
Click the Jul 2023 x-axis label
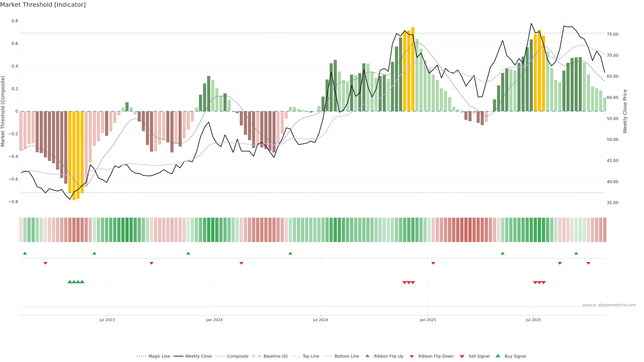pyautogui.click(x=107, y=320)
